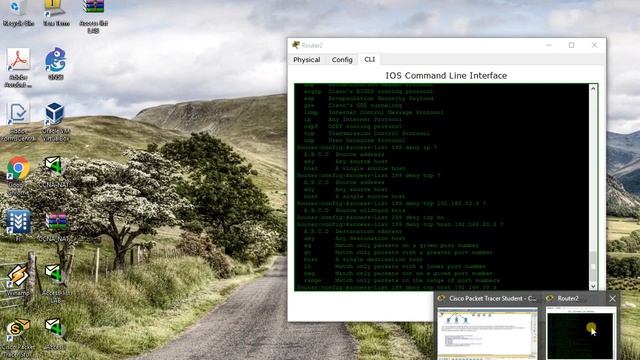Minimize the Router2 window
The image size is (640, 360).
(549, 45)
